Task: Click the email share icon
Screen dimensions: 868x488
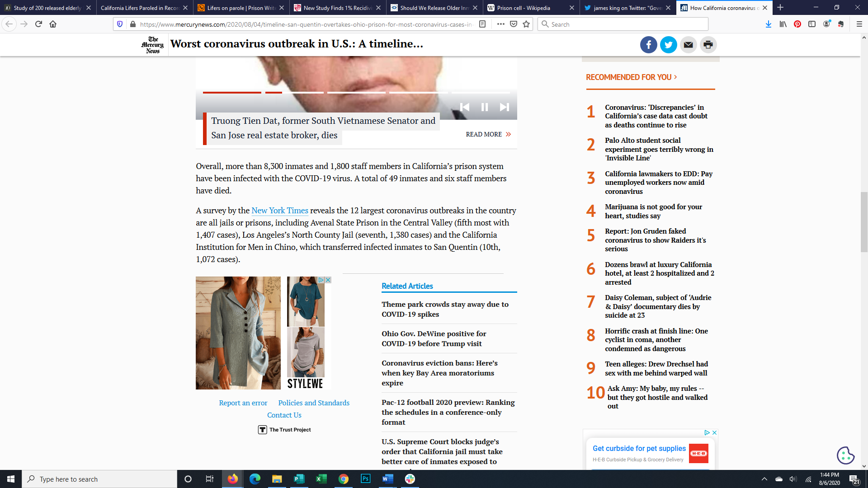Action: (x=688, y=45)
